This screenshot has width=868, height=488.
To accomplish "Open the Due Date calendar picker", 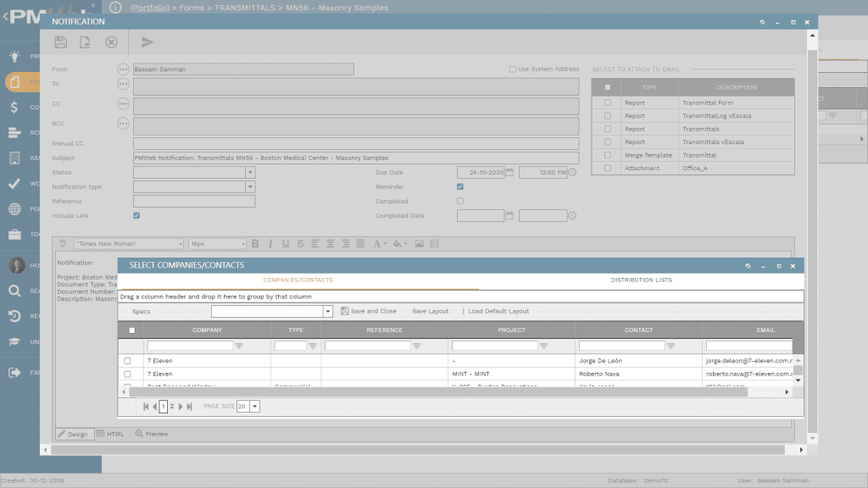I will [509, 173].
